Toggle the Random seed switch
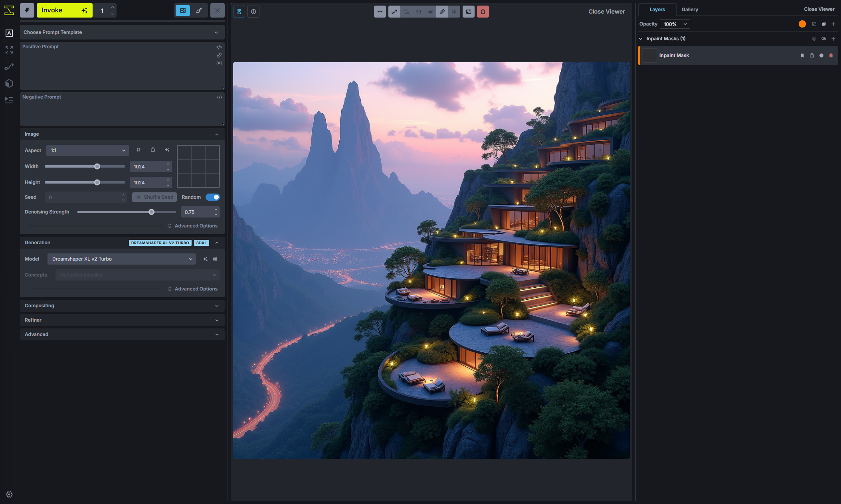Image resolution: width=841 pixels, height=504 pixels. click(212, 197)
